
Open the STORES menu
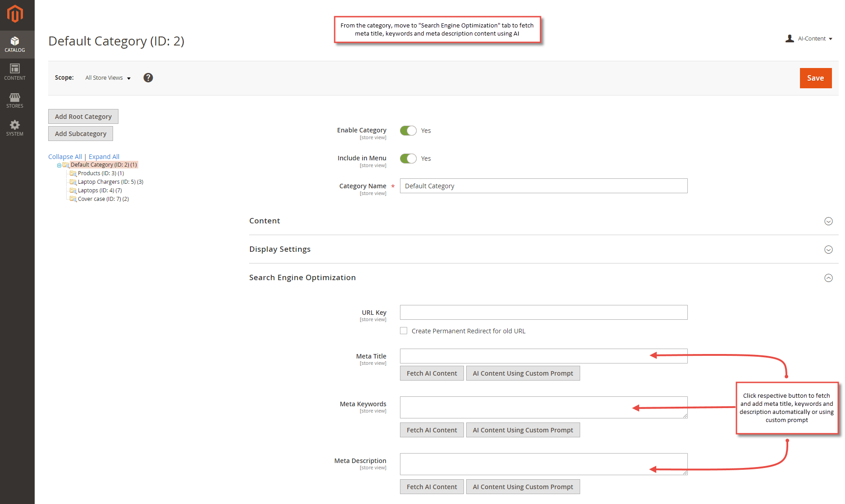(15, 100)
